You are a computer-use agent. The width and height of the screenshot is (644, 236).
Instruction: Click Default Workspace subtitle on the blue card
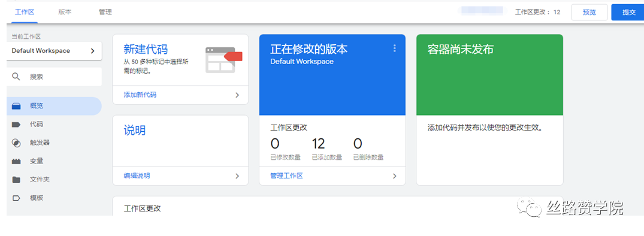[x=302, y=62]
